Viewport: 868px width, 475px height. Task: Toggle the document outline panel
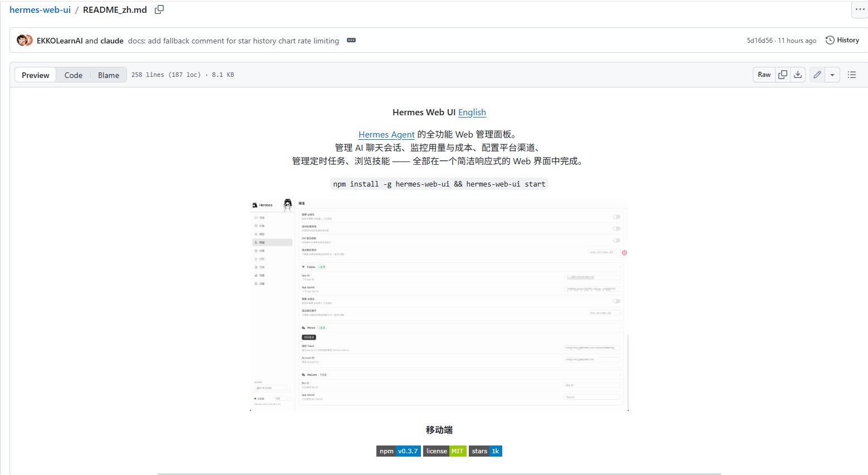tap(851, 75)
